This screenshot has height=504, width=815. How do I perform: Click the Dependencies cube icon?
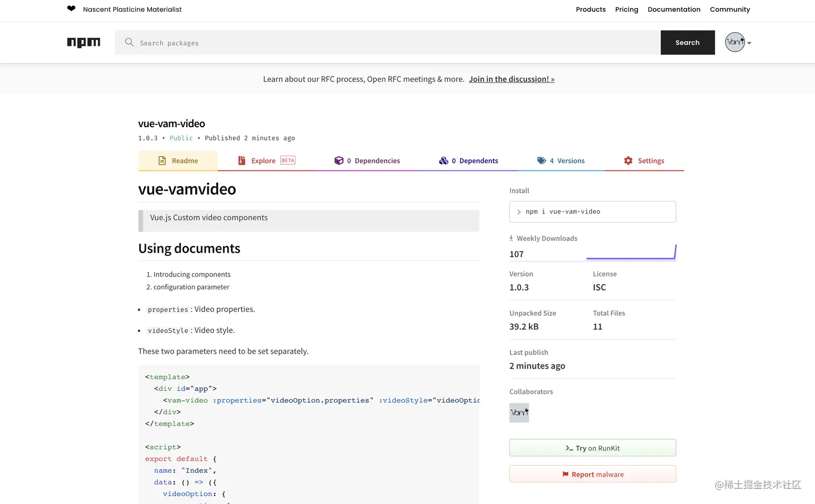point(339,161)
